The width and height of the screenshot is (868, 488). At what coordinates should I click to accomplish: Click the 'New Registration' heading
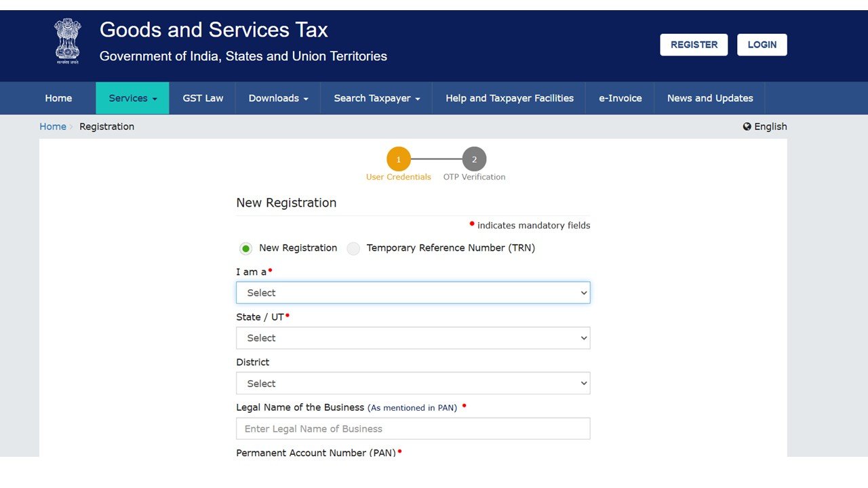[286, 203]
